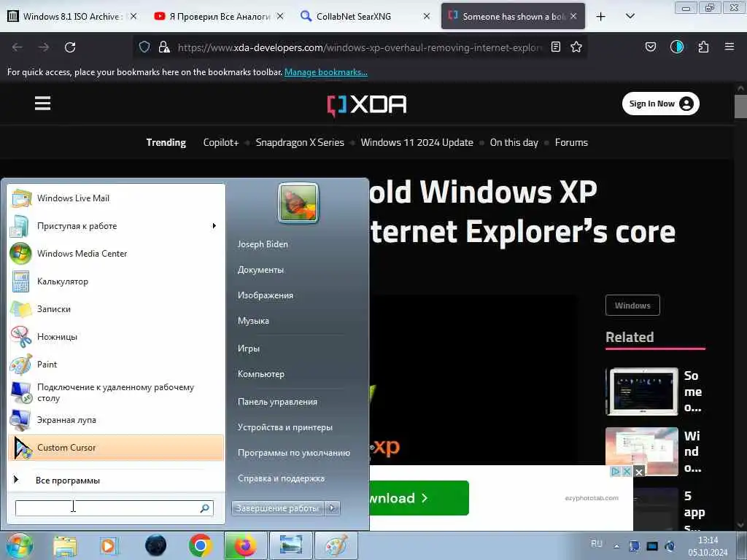The image size is (747, 560).
Task: Click the Sign In Now button
Action: click(x=660, y=104)
